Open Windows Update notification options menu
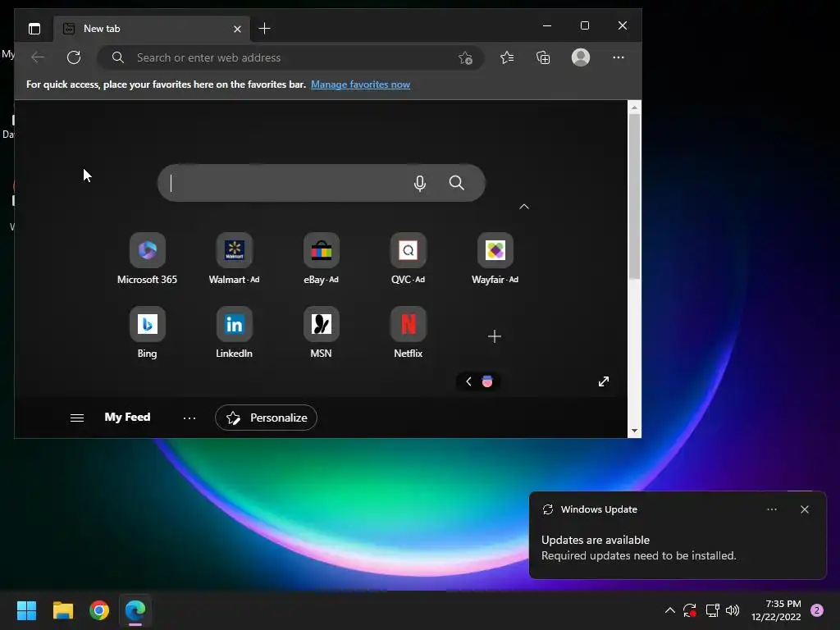 point(772,509)
